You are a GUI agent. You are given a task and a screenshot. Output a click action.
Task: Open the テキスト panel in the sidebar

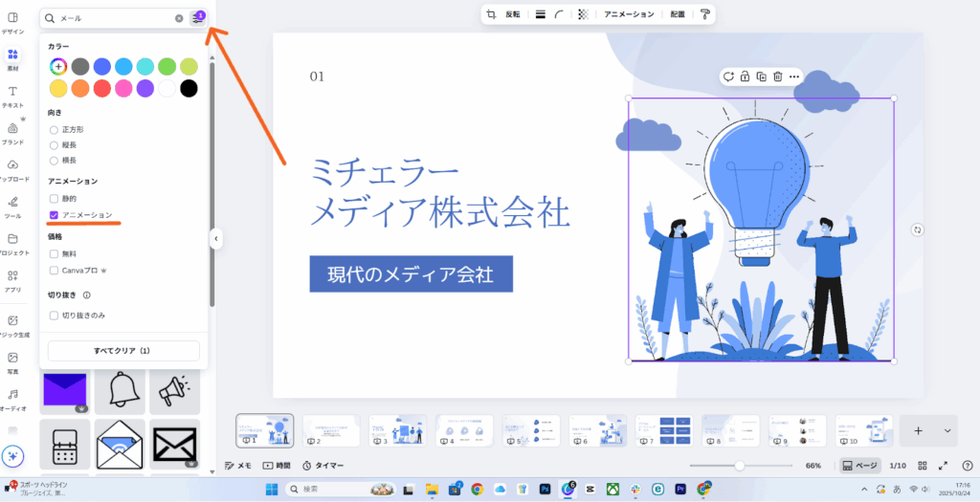(x=13, y=96)
